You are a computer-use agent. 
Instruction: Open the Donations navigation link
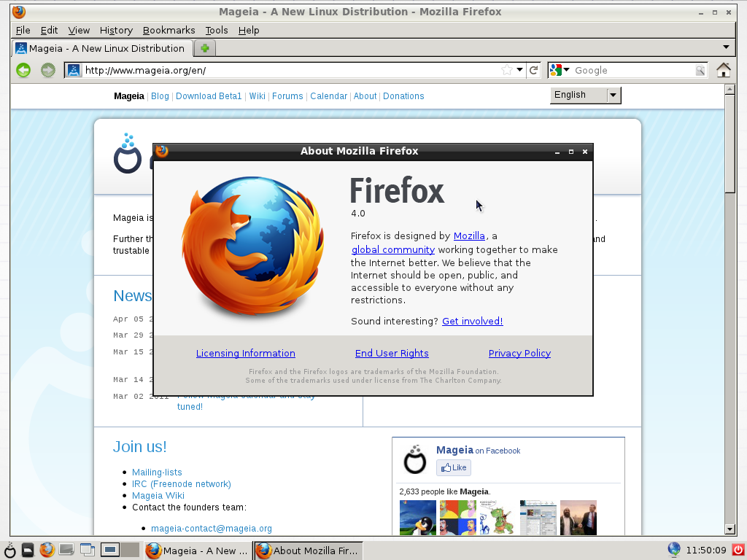coord(403,96)
